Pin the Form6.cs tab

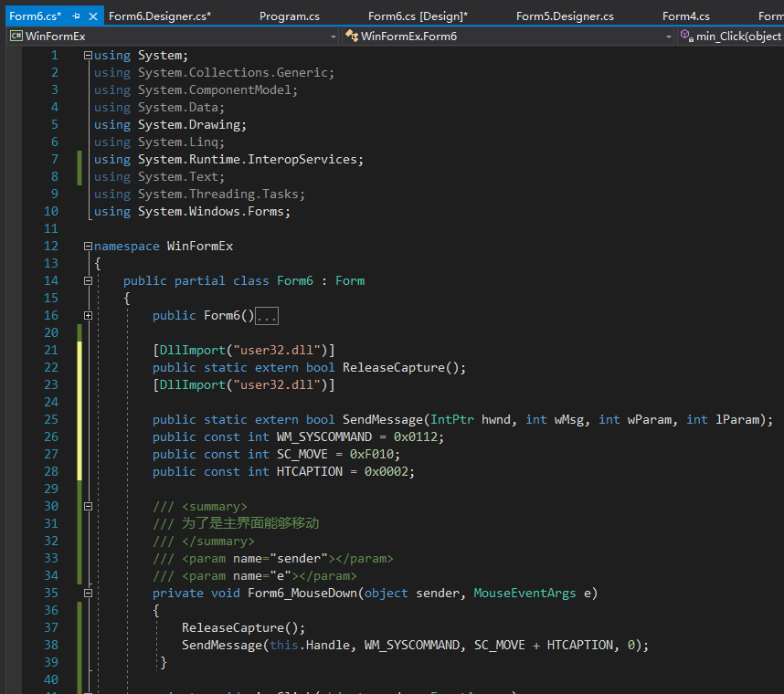tap(76, 16)
